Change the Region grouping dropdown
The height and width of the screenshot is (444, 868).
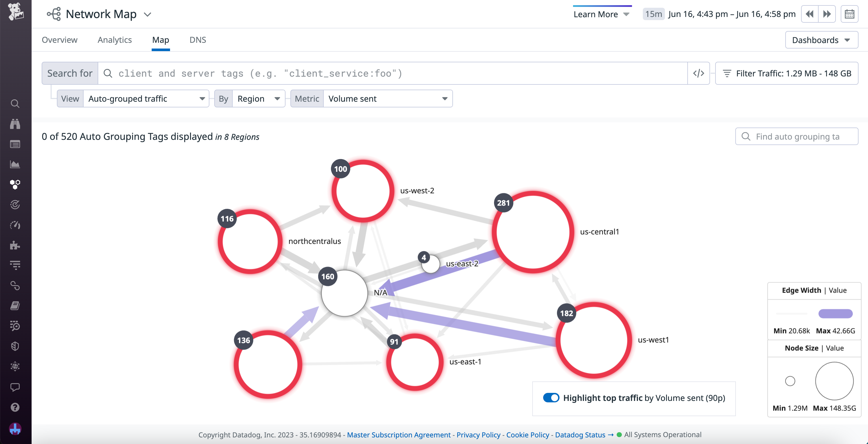point(258,99)
